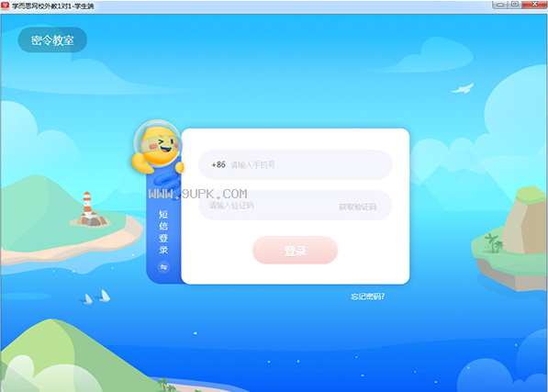Open the 密令教室 classroom entry
The height and width of the screenshot is (392, 548).
52,40
